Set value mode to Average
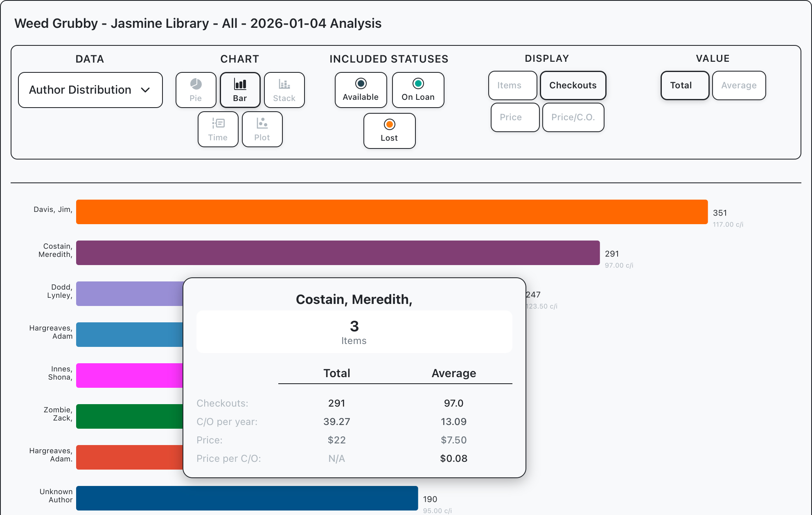Screen dimensions: 812x515 tap(738, 85)
